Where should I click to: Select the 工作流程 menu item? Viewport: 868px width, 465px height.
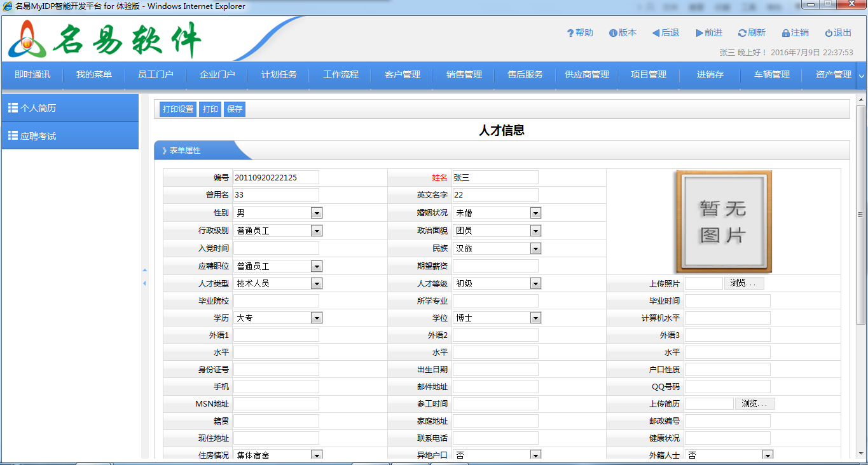(x=341, y=75)
